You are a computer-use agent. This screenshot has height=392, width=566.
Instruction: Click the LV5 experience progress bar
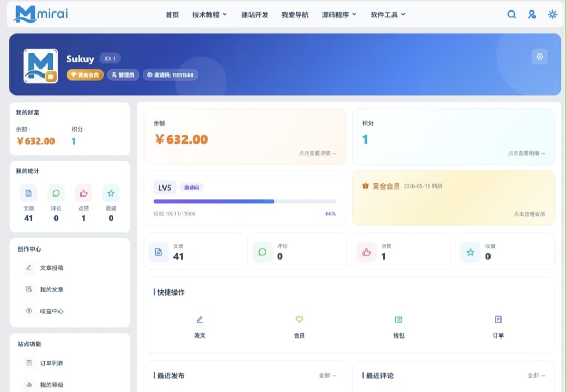[245, 201]
